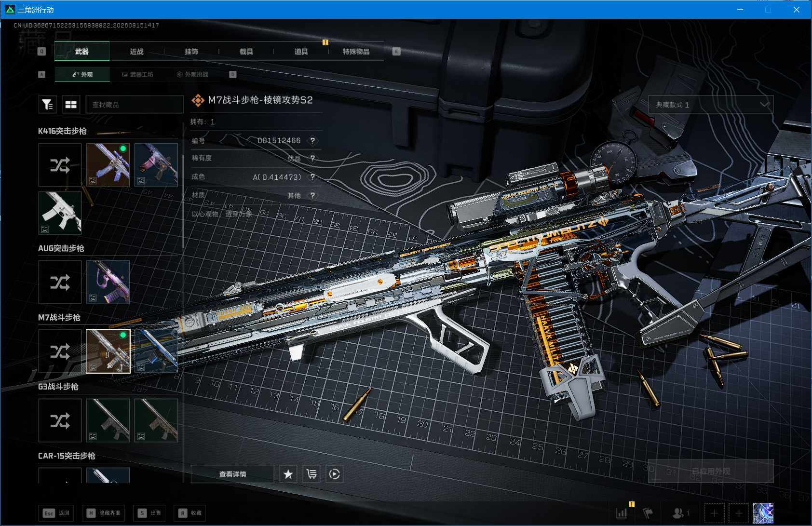Click the Q key hint for previous tab
Screen dimensions: 812x526
pyautogui.click(x=42, y=51)
